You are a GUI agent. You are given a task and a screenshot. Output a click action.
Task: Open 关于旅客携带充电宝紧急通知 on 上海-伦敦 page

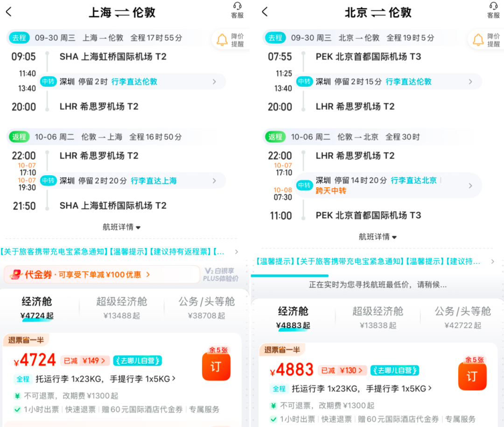54,252
